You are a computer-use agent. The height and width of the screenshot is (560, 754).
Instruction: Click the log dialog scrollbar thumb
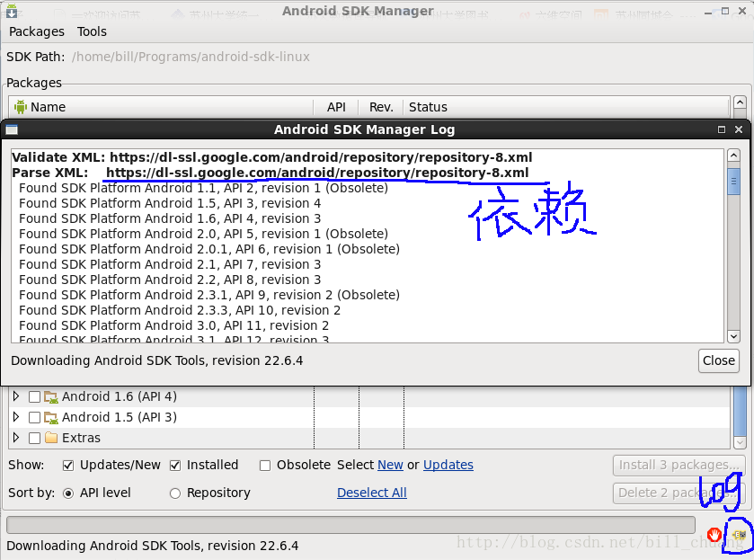[x=733, y=182]
